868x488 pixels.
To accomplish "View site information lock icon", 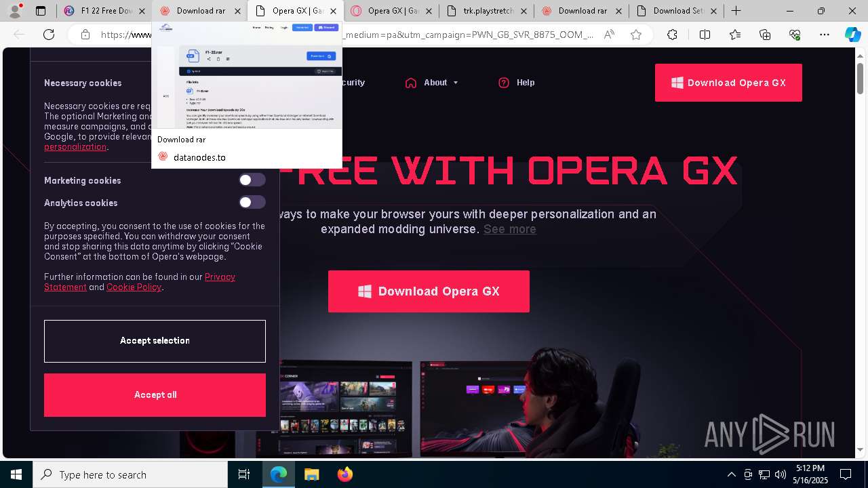I will click(x=85, y=35).
